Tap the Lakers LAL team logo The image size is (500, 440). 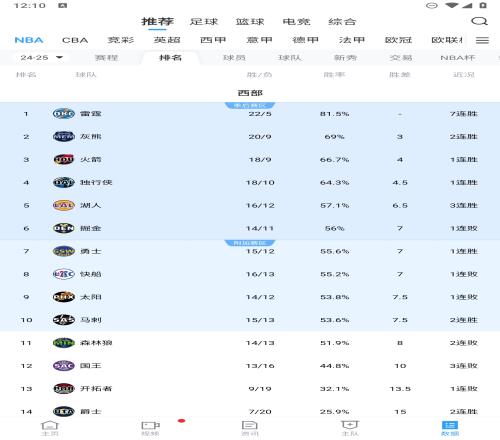tap(64, 205)
